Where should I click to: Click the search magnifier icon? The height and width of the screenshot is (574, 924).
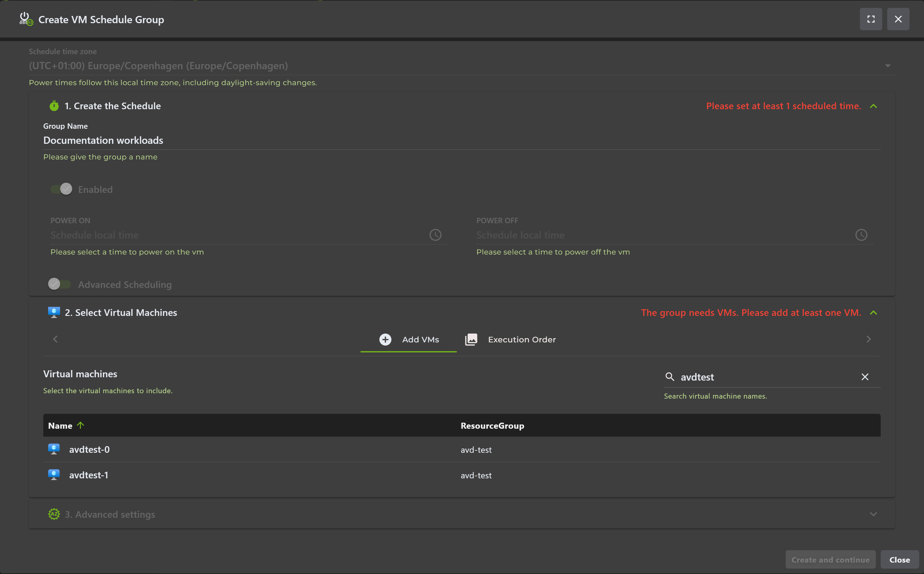coord(670,377)
